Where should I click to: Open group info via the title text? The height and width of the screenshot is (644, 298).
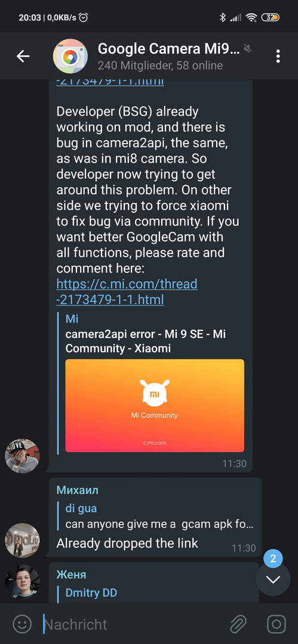click(168, 49)
